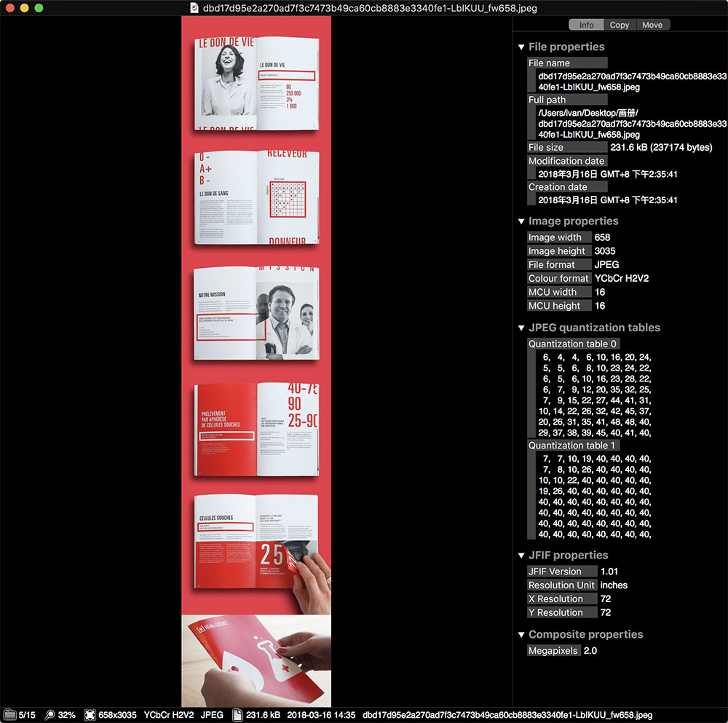Click the file size document icon
728x723 pixels.
click(x=237, y=715)
